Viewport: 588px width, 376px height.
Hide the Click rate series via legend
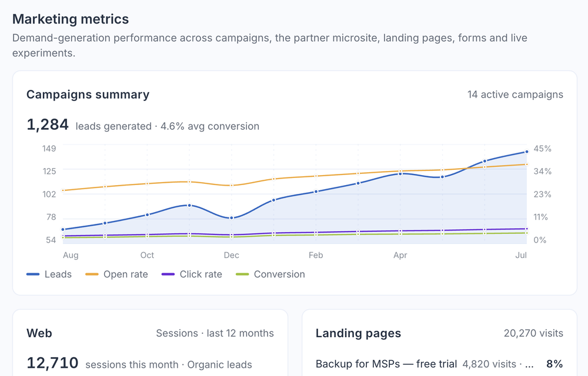[192, 274]
